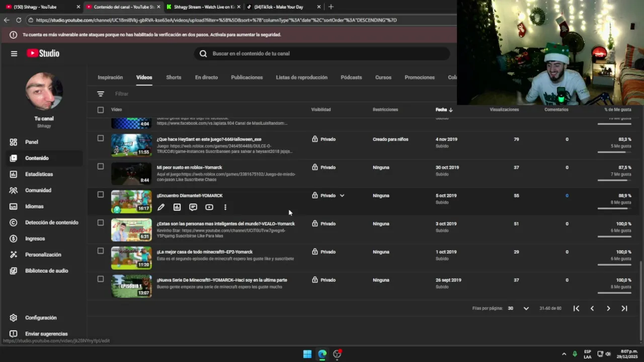This screenshot has height=362, width=644.
Task: Expand visibility dropdown for Encuentro Diamante
Action: [342, 196]
